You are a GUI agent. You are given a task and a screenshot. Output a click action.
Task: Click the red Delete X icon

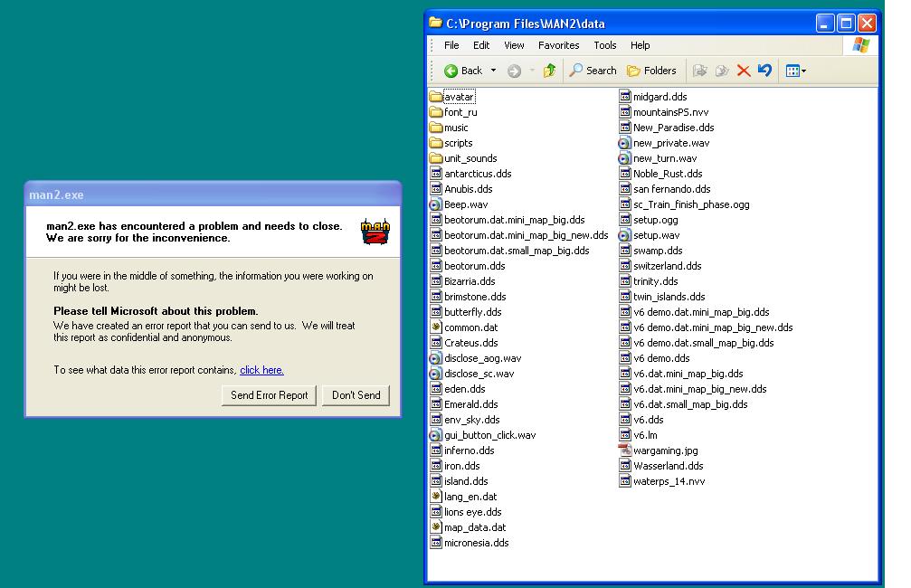(743, 71)
